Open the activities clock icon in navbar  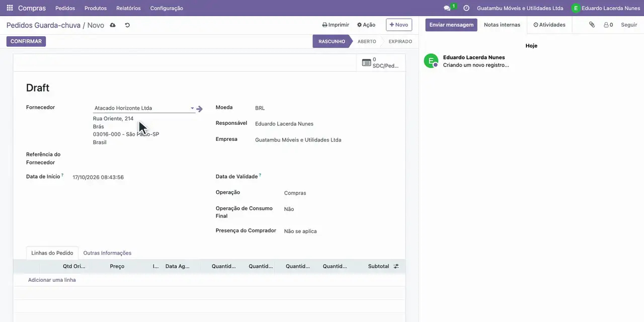pos(466,8)
